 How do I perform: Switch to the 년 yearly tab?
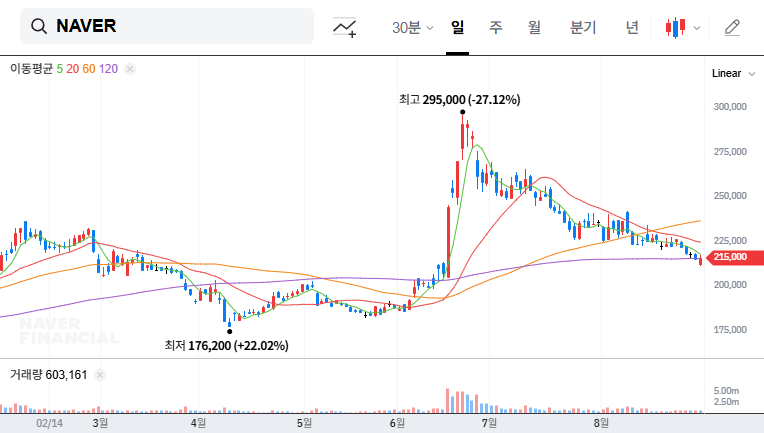pos(632,27)
